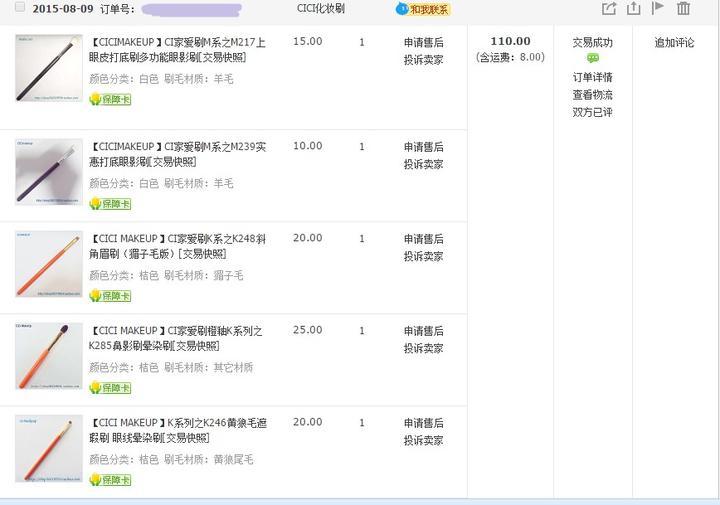The height and width of the screenshot is (505, 720).
Task: Click 投诉卖家 for the M217 item
Action: pyautogui.click(x=423, y=60)
